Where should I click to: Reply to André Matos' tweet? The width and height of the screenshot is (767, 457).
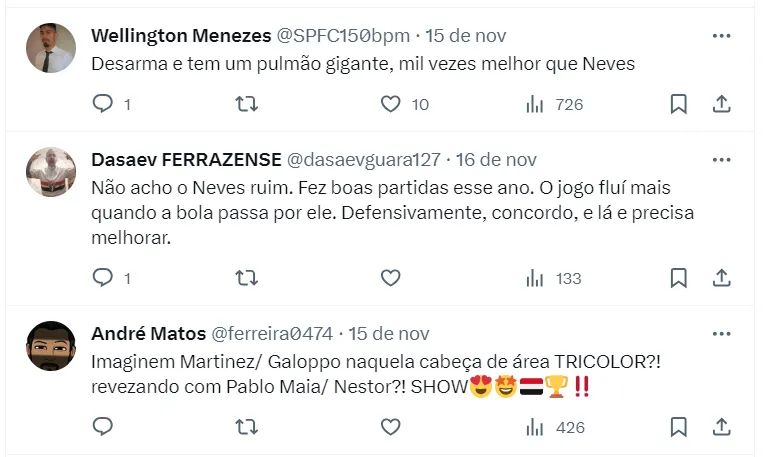coord(103,427)
